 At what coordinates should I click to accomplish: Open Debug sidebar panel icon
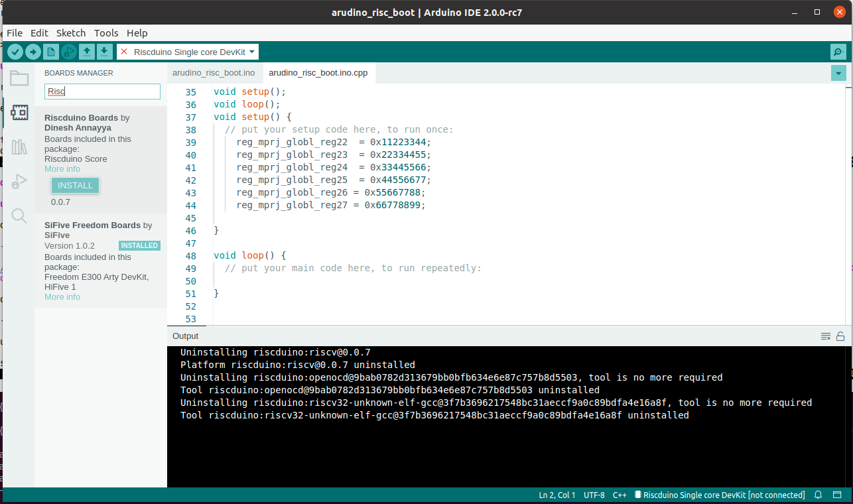19,181
